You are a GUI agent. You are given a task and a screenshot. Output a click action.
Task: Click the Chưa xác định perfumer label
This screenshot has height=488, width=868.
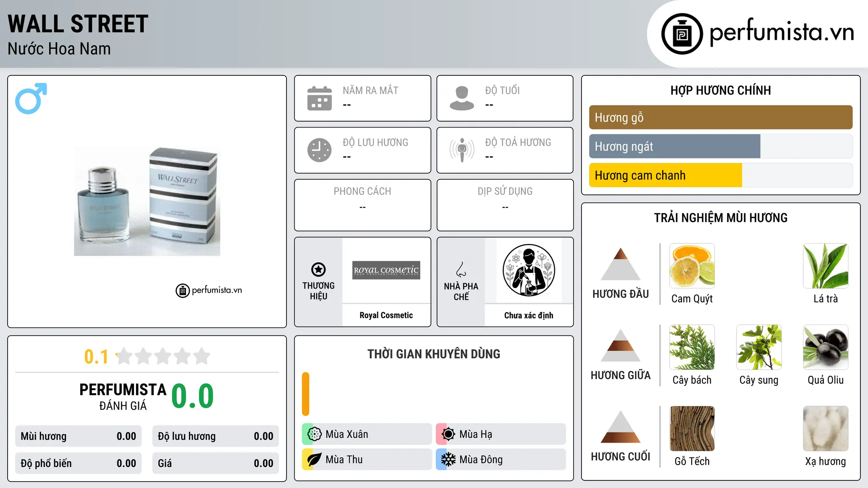click(x=529, y=315)
